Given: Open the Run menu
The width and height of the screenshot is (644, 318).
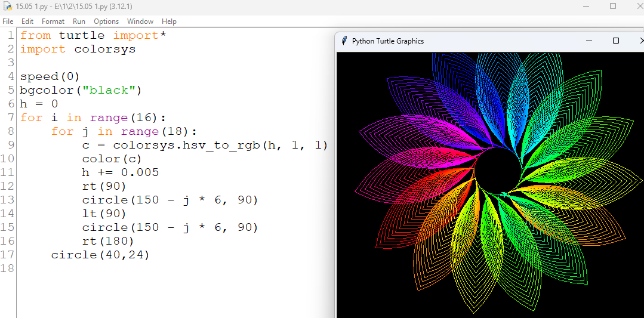Looking at the screenshot, I should click(x=79, y=21).
